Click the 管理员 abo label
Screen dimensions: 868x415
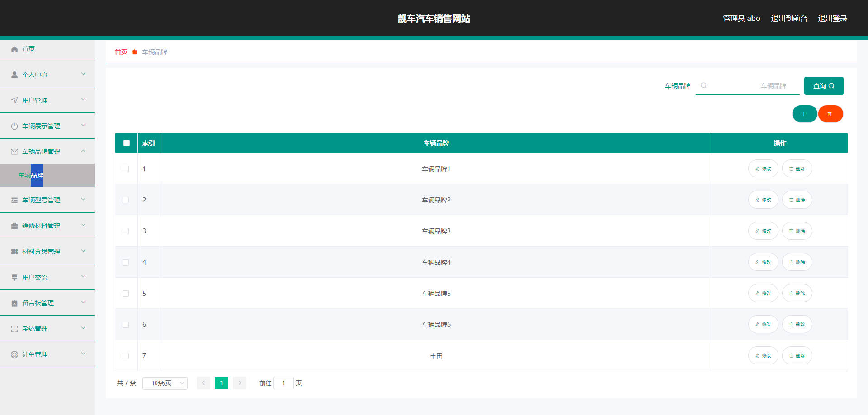point(741,18)
